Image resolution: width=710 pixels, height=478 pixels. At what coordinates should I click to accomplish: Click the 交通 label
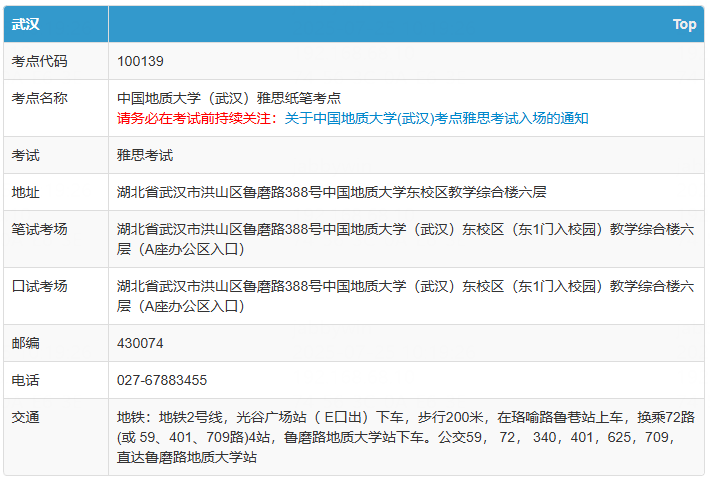[x=26, y=417]
